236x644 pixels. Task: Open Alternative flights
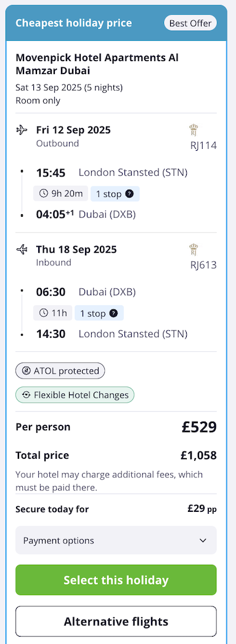point(116,621)
